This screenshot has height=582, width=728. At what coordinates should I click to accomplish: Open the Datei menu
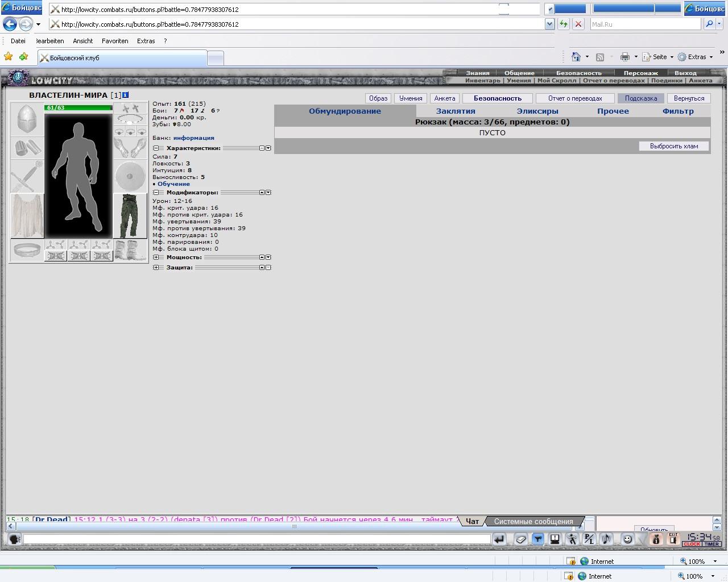[x=18, y=41]
